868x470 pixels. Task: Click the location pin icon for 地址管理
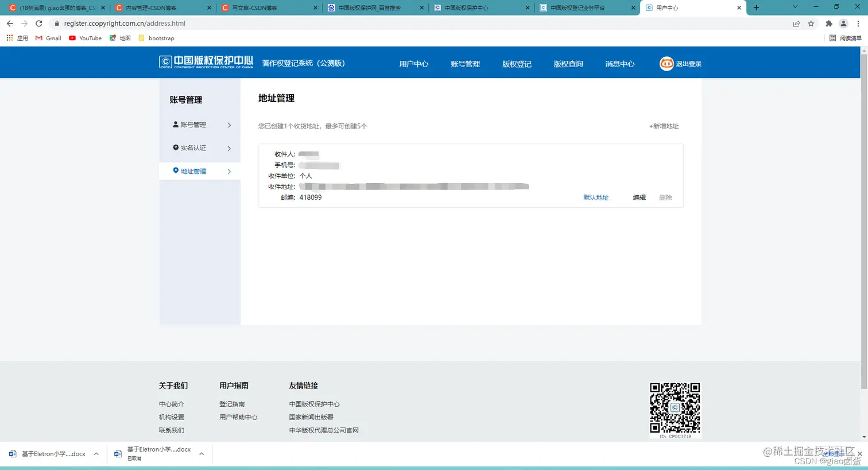click(176, 170)
